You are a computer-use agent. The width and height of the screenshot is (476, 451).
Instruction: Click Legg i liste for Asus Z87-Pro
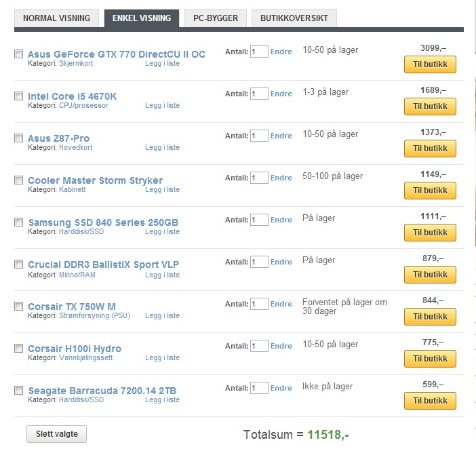[x=163, y=147]
